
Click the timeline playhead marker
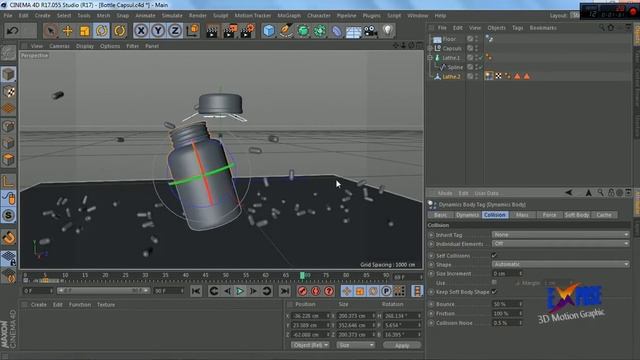(x=302, y=276)
